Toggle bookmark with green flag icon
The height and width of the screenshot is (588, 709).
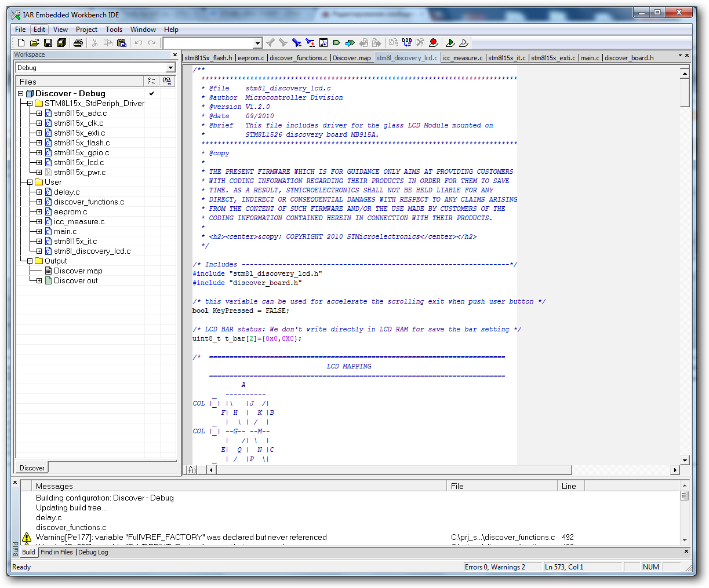pos(336,43)
